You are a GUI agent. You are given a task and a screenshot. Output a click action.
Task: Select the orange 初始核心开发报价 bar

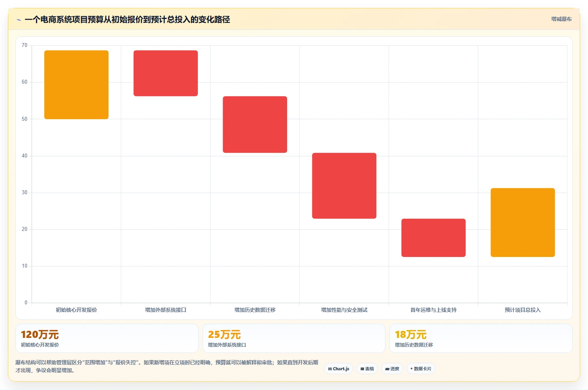(76, 84)
